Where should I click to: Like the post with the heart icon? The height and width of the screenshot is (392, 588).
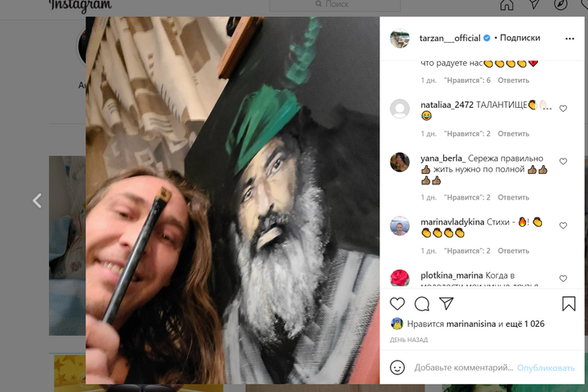pyautogui.click(x=397, y=303)
